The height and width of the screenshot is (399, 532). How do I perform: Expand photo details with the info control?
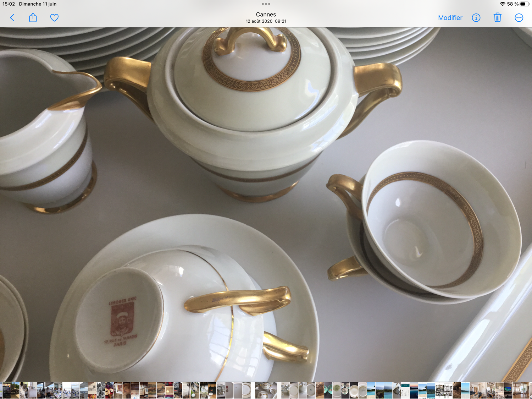pyautogui.click(x=476, y=17)
